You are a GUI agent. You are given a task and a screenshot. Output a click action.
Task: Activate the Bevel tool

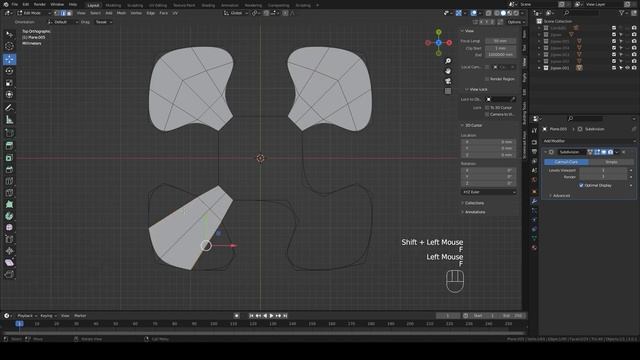(9, 169)
